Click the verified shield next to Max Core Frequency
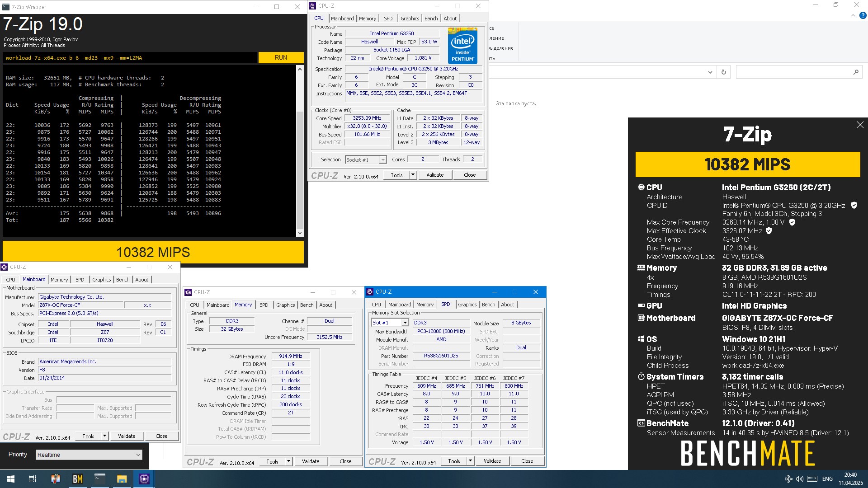This screenshot has width=868, height=488. 792,222
